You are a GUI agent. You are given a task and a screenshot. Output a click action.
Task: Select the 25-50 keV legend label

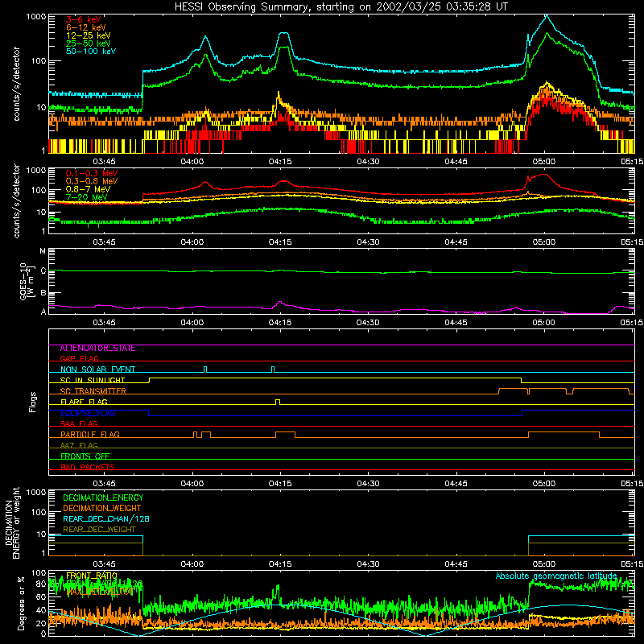click(x=88, y=43)
